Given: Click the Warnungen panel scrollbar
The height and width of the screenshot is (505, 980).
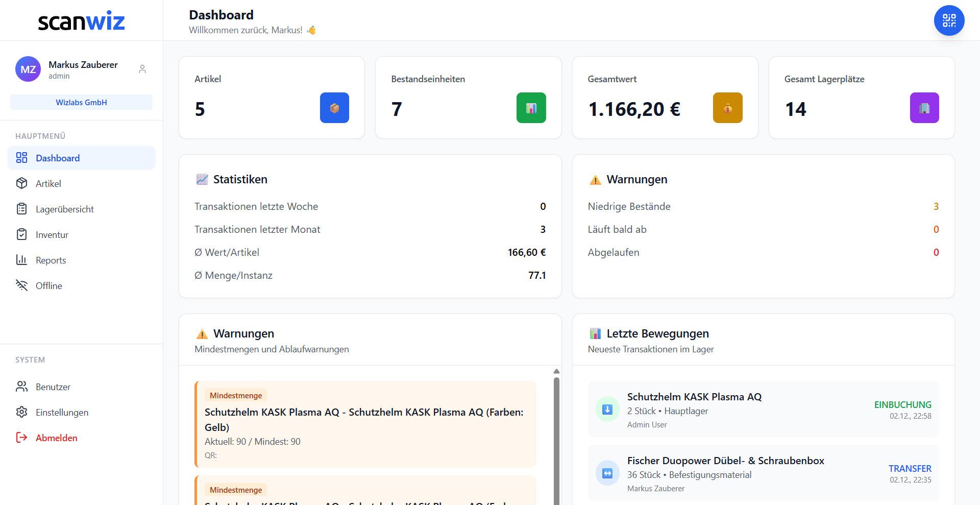Looking at the screenshot, I should [556, 434].
